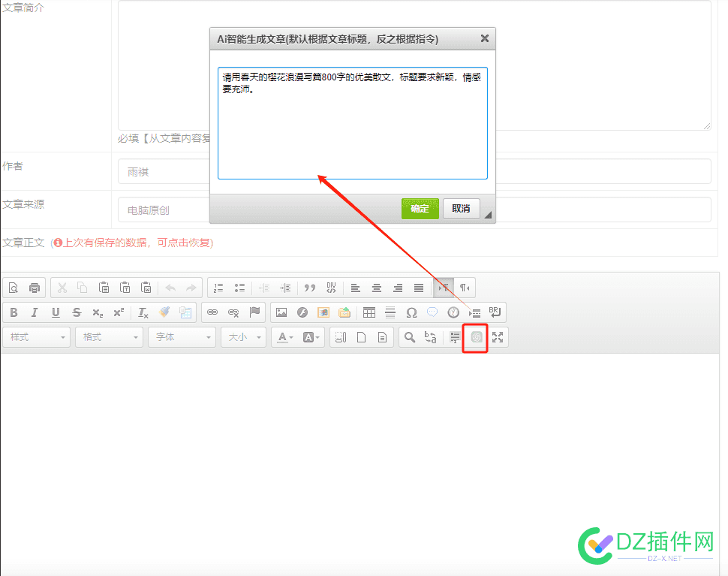Open the background color picker
The width and height of the screenshot is (728, 576).
tap(311, 337)
